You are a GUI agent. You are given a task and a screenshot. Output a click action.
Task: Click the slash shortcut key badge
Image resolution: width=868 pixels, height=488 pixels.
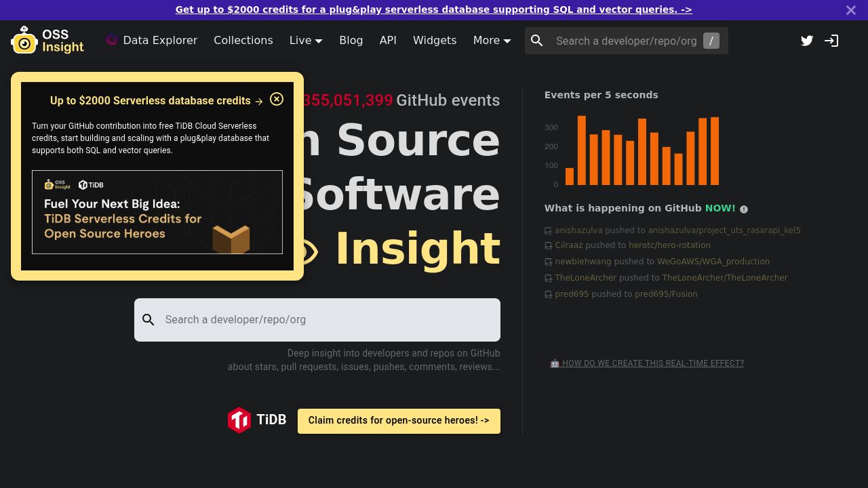tap(711, 41)
